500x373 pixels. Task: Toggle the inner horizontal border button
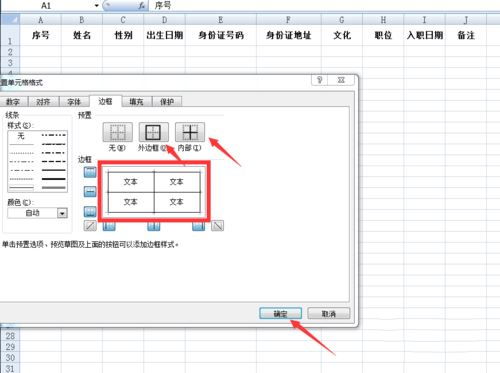click(90, 192)
